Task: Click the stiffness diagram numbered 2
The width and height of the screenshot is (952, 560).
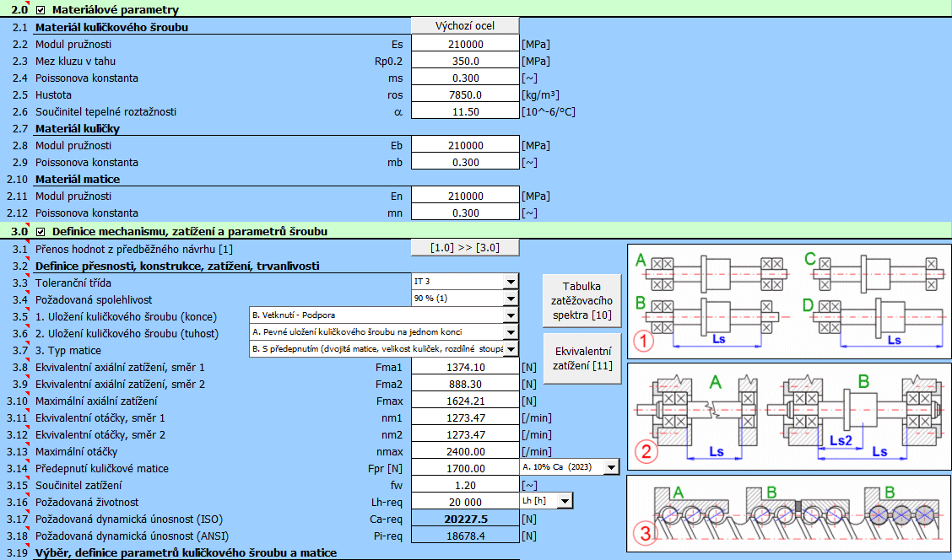Action: pos(788,417)
